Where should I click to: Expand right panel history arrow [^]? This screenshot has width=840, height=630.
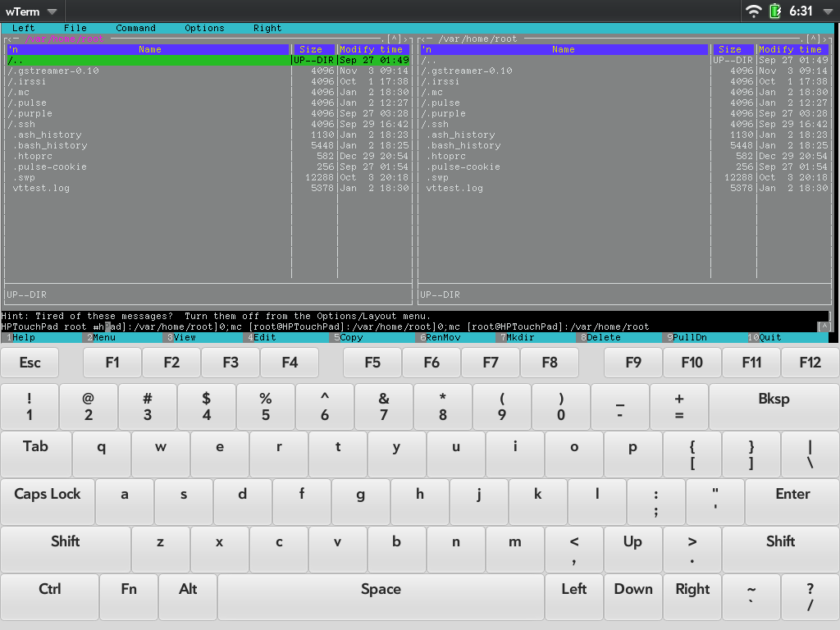click(813, 39)
